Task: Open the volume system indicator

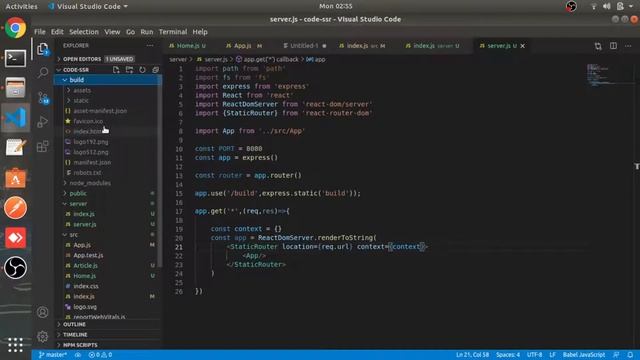Action: click(607, 6)
